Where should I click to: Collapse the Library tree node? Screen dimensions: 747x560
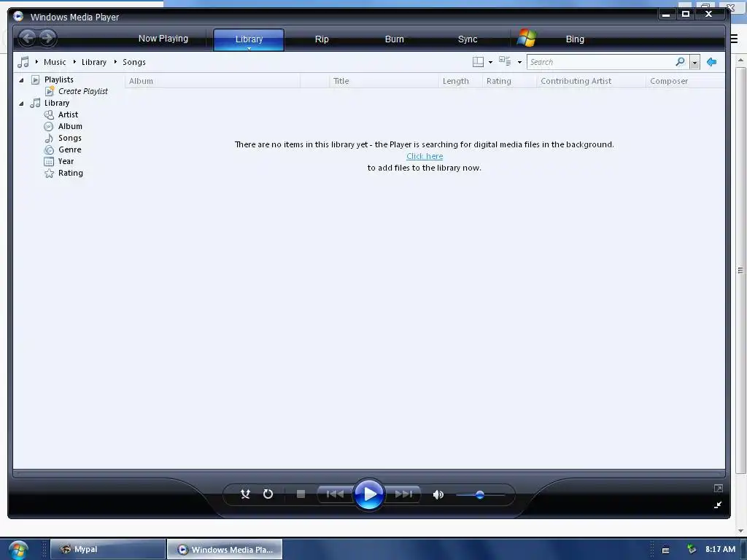[x=21, y=104]
